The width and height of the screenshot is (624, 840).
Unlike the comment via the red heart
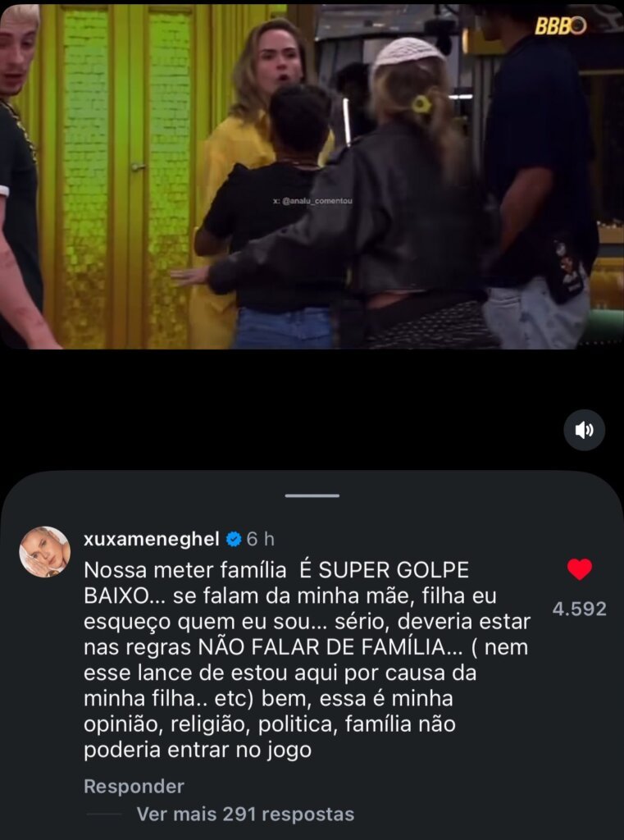click(580, 569)
